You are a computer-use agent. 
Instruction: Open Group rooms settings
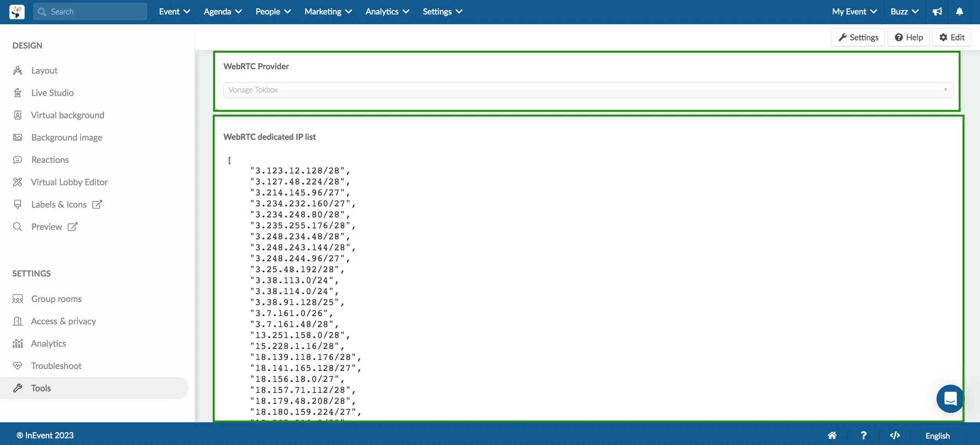[56, 299]
